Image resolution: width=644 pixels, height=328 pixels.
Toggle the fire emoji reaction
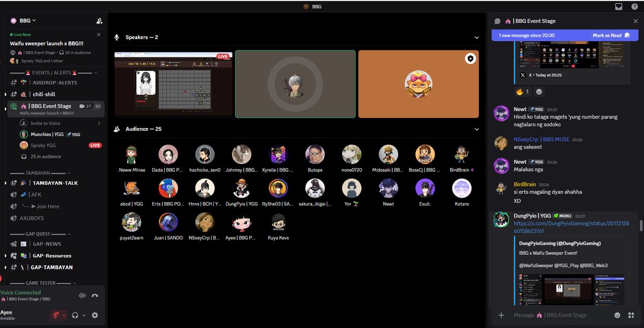click(523, 92)
